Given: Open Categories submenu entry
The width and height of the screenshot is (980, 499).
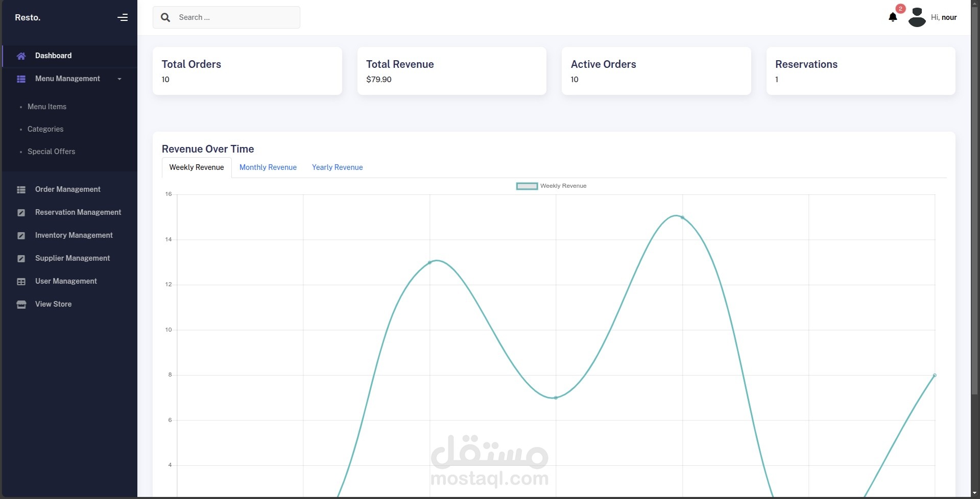Looking at the screenshot, I should 45,129.
